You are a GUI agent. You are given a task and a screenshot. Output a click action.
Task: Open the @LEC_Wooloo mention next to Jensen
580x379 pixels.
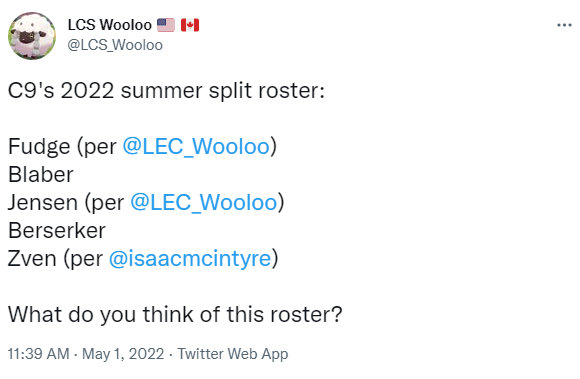[x=203, y=202]
